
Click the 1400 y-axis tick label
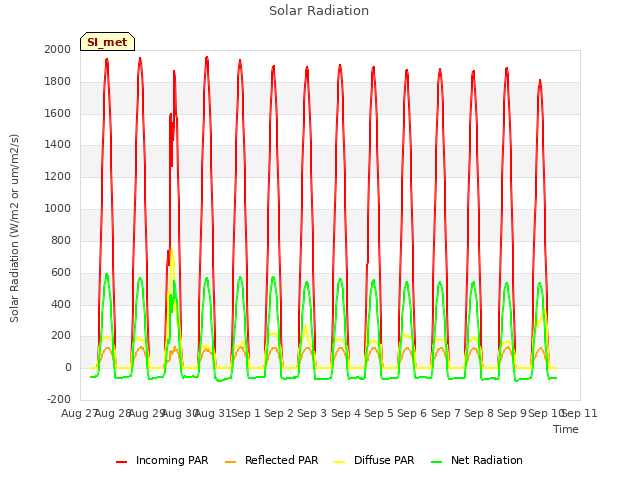(x=58, y=144)
